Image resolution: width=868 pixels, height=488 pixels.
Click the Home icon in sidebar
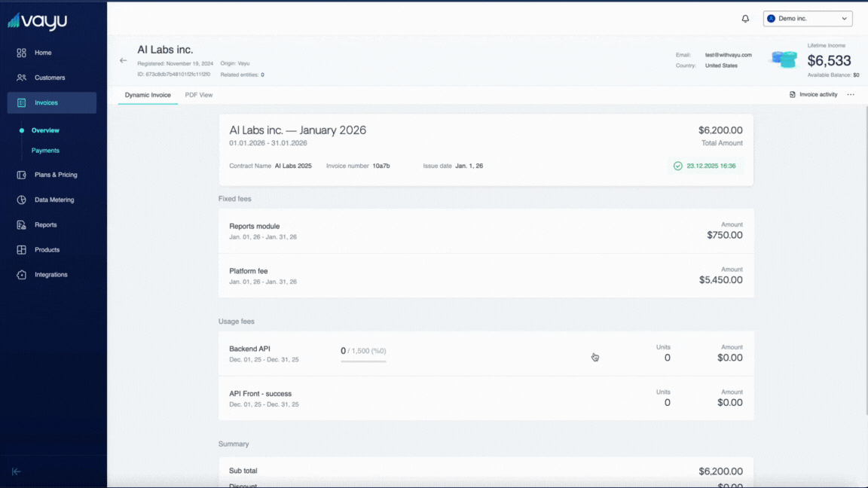[x=21, y=53]
